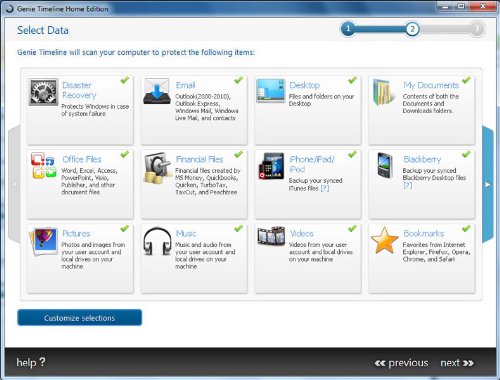Image resolution: width=500 pixels, height=380 pixels.
Task: Uncheck the Email green checkmark
Action: (x=238, y=80)
